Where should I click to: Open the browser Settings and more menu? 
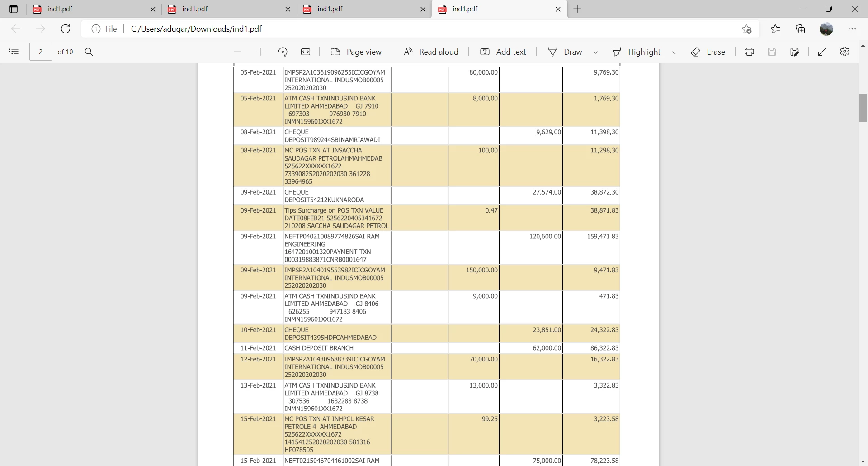(852, 29)
